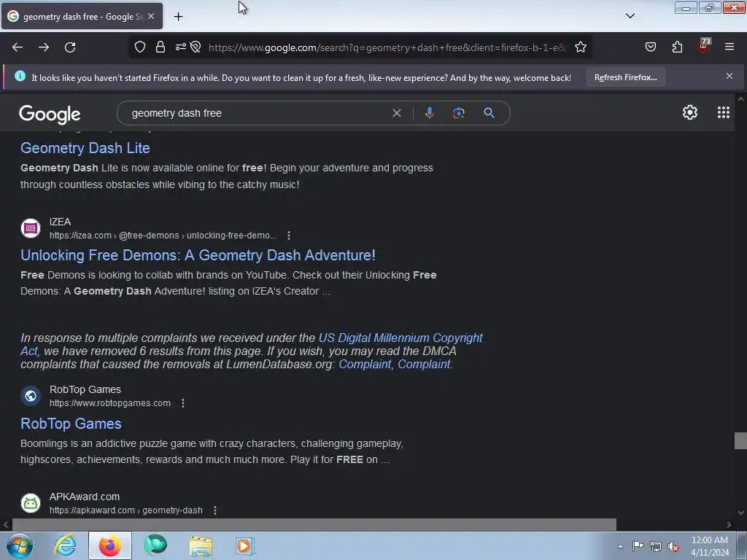Open a new tab with plus button
Screen dimensions: 747x560
[x=178, y=17]
